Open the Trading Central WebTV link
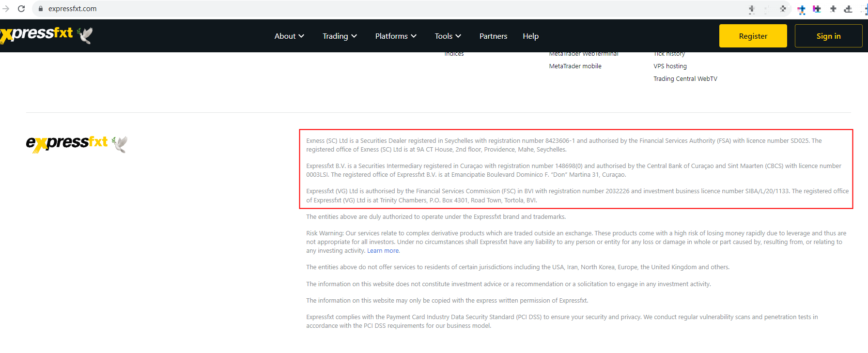Screen dimensions: 868x353 pos(685,79)
